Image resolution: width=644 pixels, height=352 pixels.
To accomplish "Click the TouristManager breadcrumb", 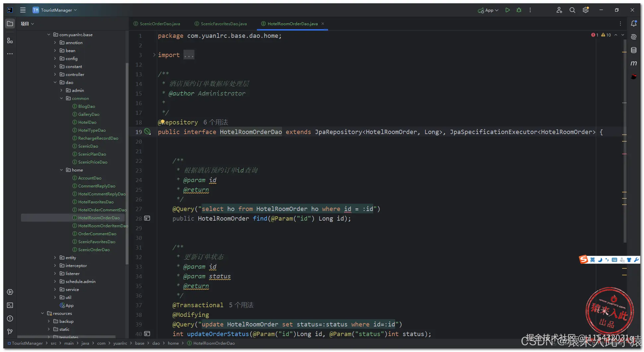I will [25, 343].
